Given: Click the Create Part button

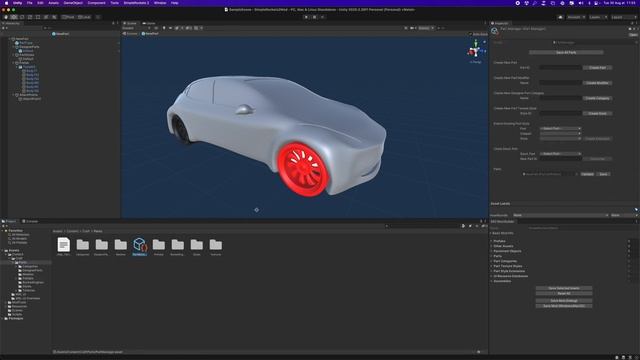Looking at the screenshot, I should (x=597, y=68).
